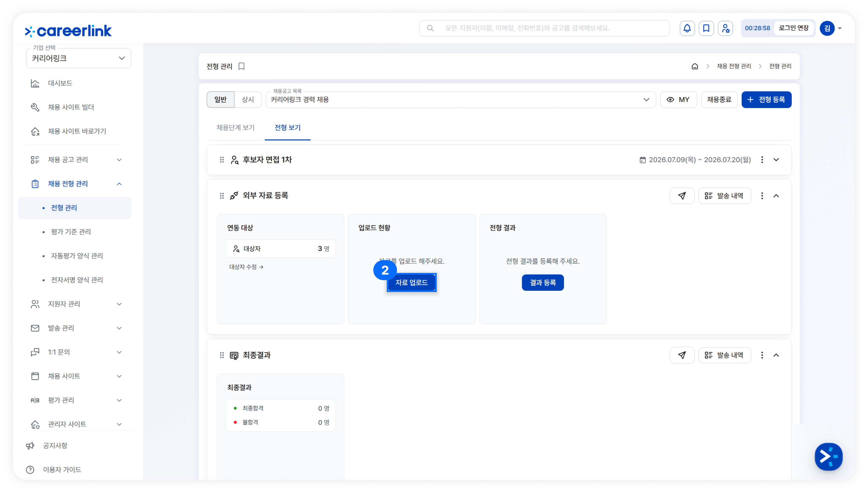Click the careerlink logo
The width and height of the screenshot is (868, 493).
coord(68,31)
